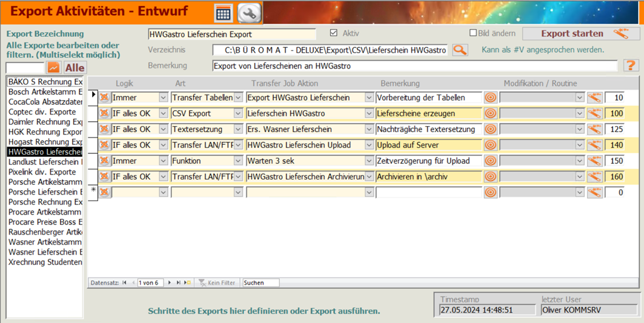Click target icon in Vorbereitung der Tabellen row
This screenshot has height=323, width=644.
pyautogui.click(x=490, y=98)
